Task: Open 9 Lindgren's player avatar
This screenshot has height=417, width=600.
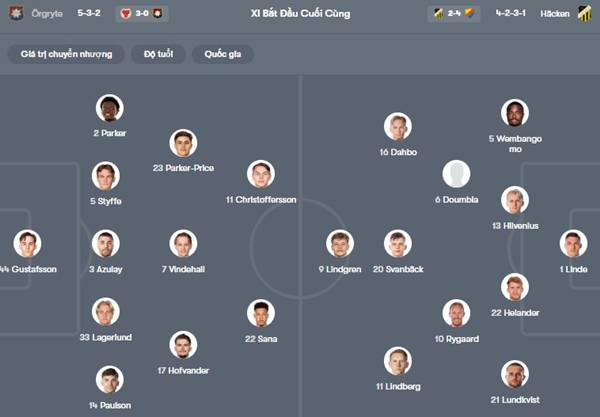Action: [340, 244]
